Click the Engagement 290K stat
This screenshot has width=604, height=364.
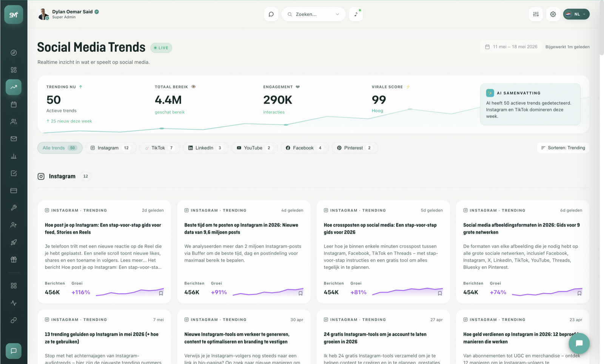(278, 100)
